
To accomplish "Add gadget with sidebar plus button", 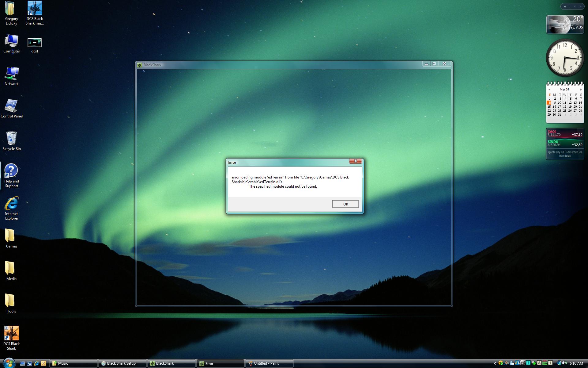I will (x=565, y=6).
